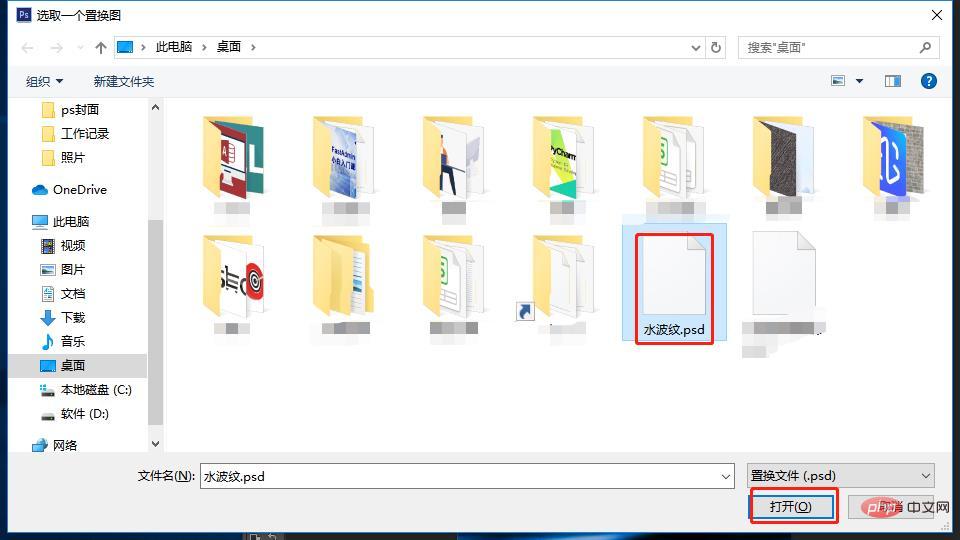Select 此电脑 in the navigation pane
Image resolution: width=960 pixels, height=540 pixels.
click(x=61, y=222)
